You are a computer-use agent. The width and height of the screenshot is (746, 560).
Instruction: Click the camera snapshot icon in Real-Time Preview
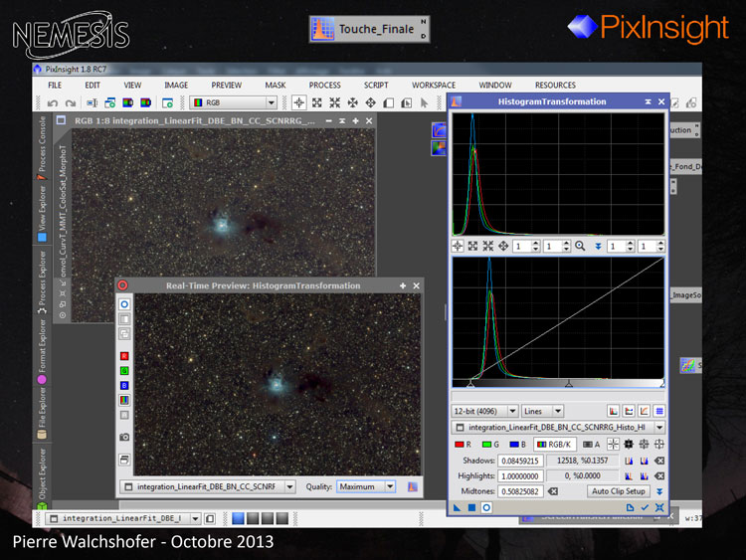click(x=124, y=437)
